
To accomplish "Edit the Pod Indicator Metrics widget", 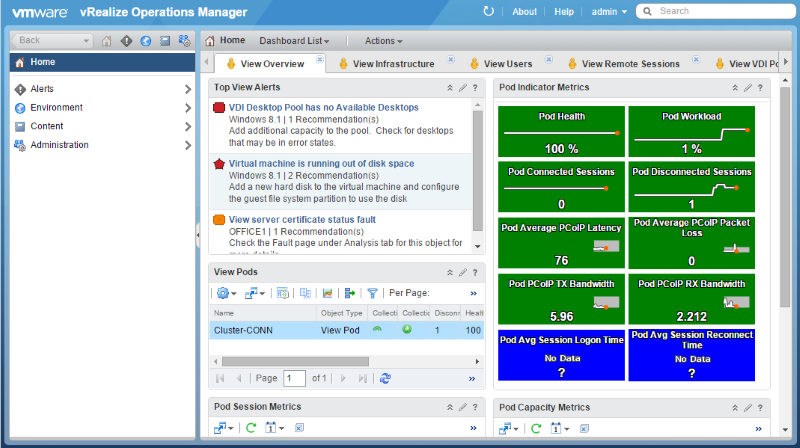I will (747, 88).
